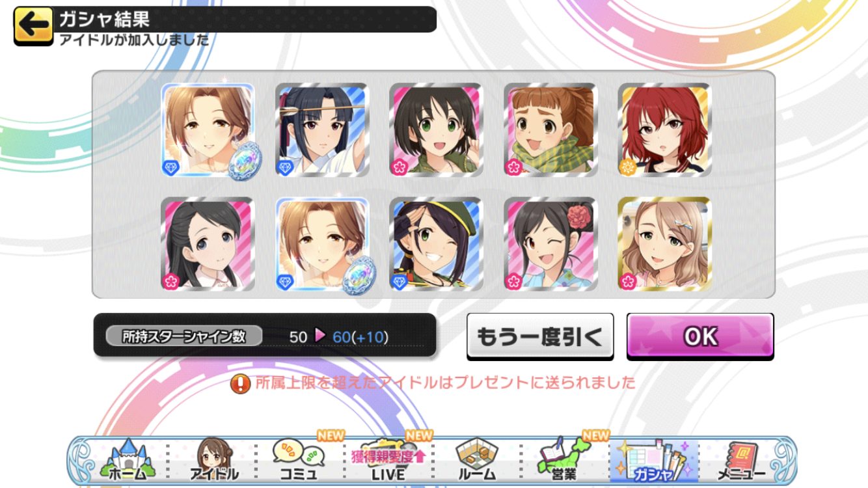Open the ホーム castle icon
Screen dimensions: 868x488
(x=129, y=460)
